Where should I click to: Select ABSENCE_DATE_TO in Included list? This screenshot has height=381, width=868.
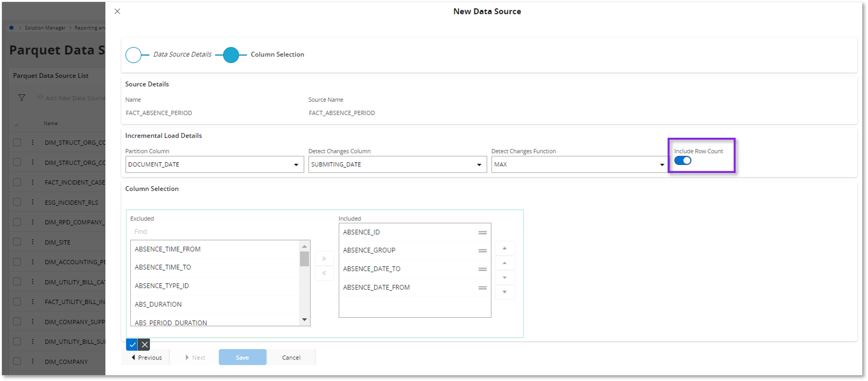[x=415, y=269]
